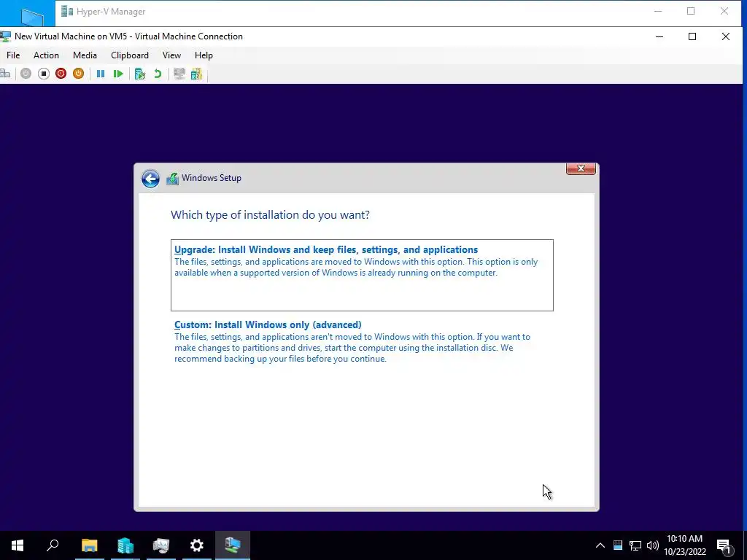Screen dimensions: 747x560
Task: Open the Action menu
Action: tap(46, 55)
